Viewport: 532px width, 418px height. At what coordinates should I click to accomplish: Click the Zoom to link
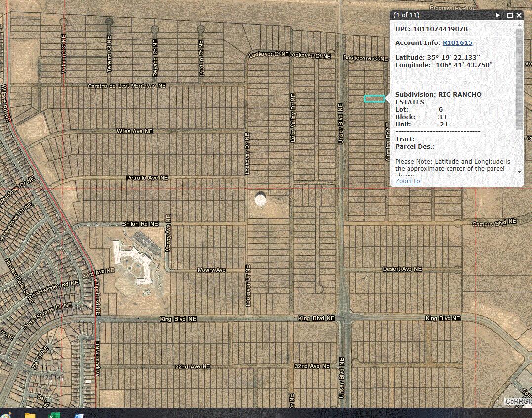(x=408, y=181)
